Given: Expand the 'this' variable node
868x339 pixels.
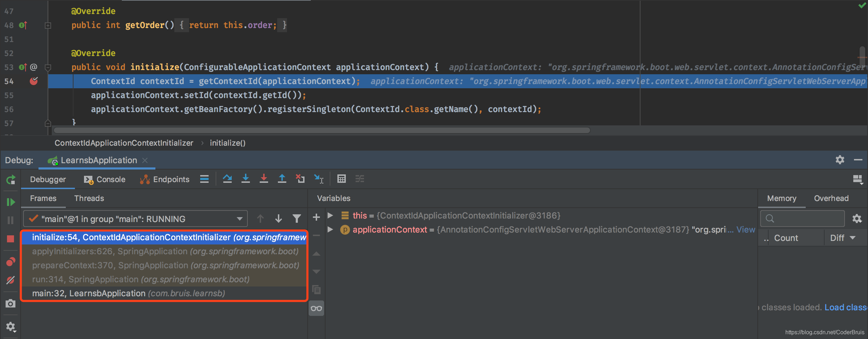Looking at the screenshot, I should tap(330, 215).
